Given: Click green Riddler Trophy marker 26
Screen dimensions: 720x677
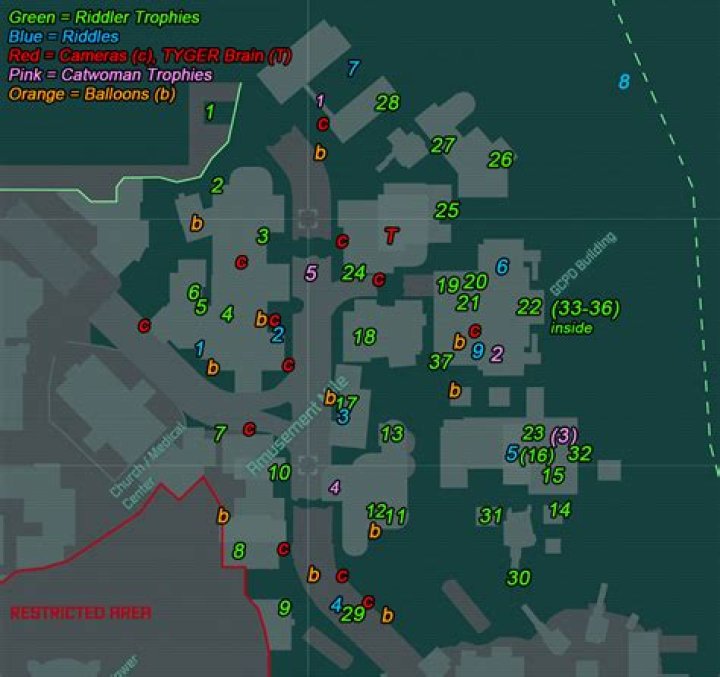Looking at the screenshot, I should click(501, 160).
